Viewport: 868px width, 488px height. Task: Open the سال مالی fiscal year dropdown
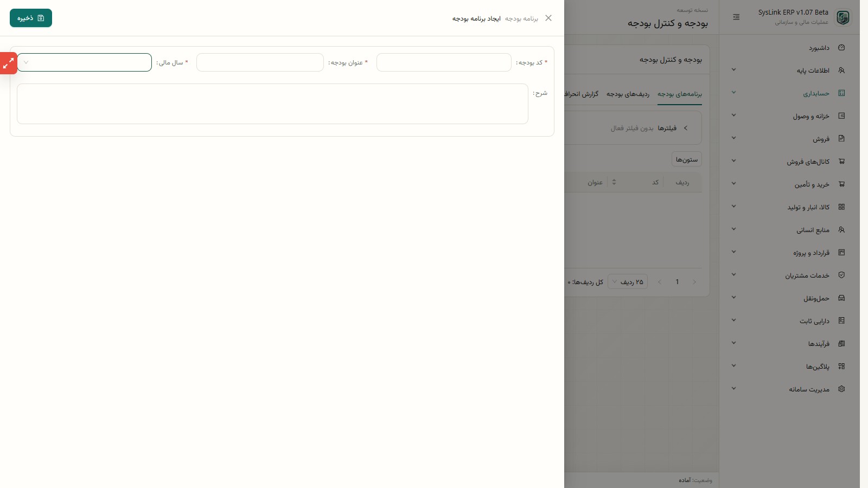click(x=85, y=62)
